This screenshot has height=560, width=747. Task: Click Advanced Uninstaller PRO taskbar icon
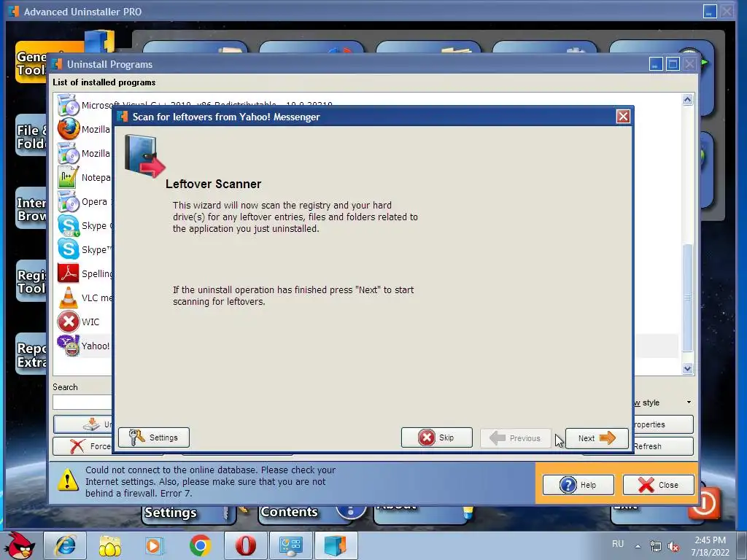click(x=336, y=545)
